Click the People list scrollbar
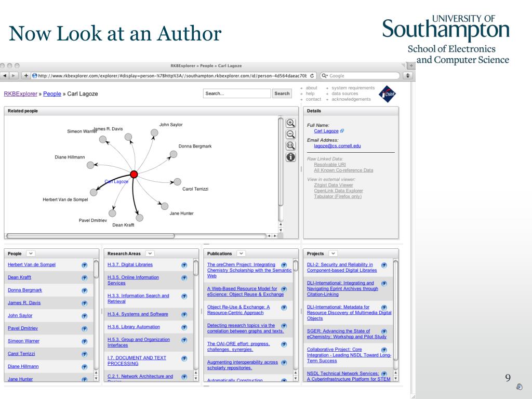This screenshot has height=399, width=532. coord(96,270)
